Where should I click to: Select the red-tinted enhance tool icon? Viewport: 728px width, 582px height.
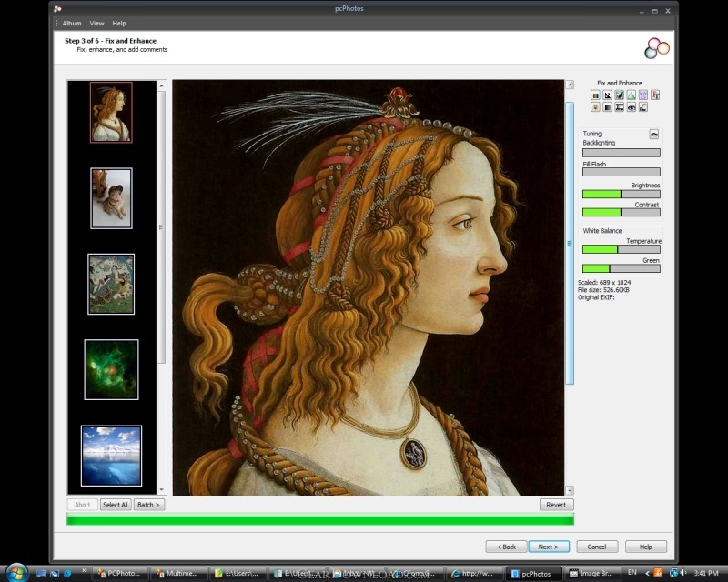655,95
